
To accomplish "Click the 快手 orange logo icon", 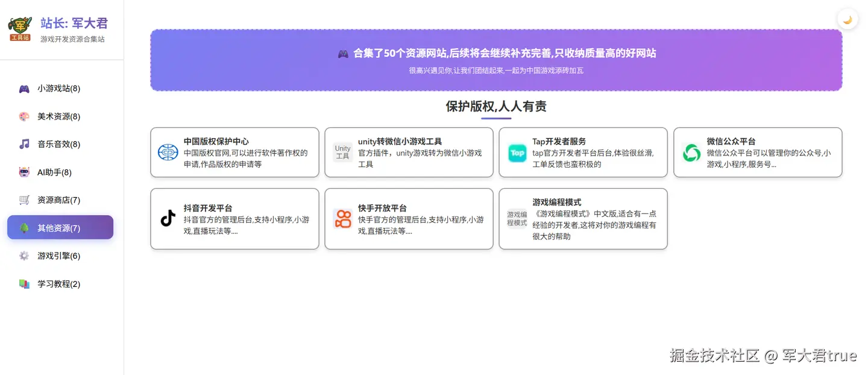I will coord(342,218).
